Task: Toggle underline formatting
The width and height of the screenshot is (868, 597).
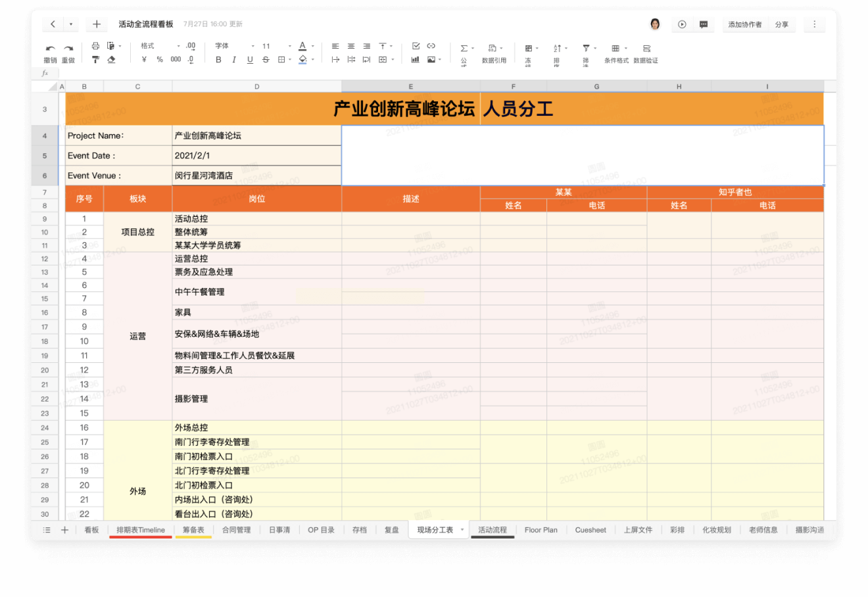Action: point(250,59)
